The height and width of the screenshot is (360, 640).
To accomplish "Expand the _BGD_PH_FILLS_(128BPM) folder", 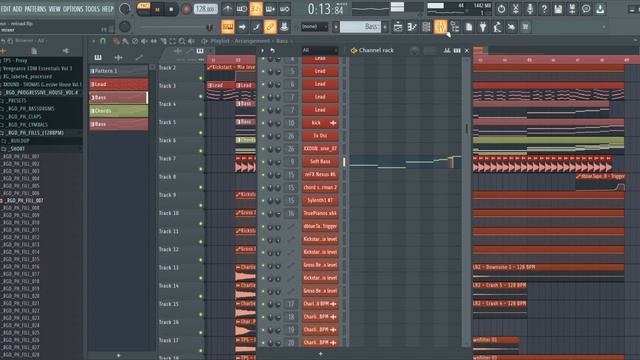I will tap(35, 133).
